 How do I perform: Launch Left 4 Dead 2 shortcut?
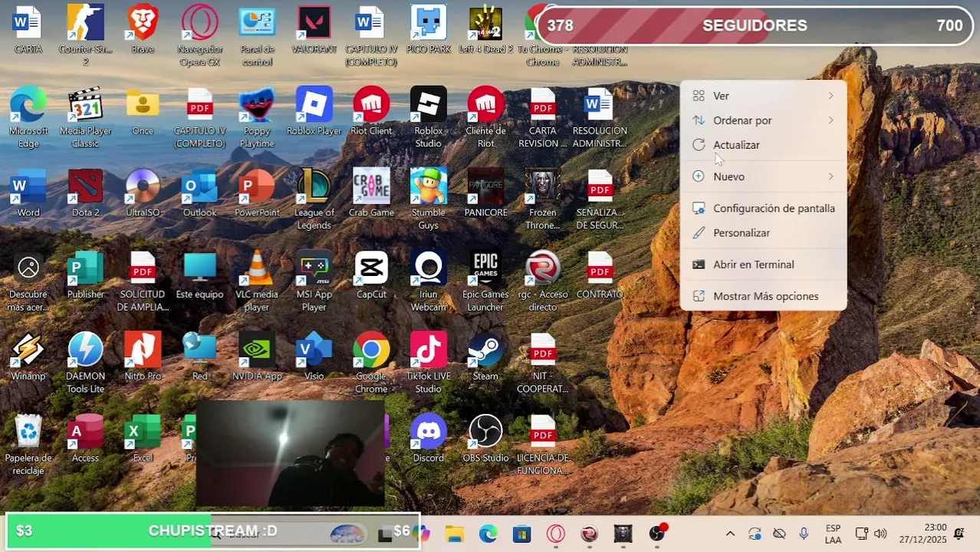(485, 31)
